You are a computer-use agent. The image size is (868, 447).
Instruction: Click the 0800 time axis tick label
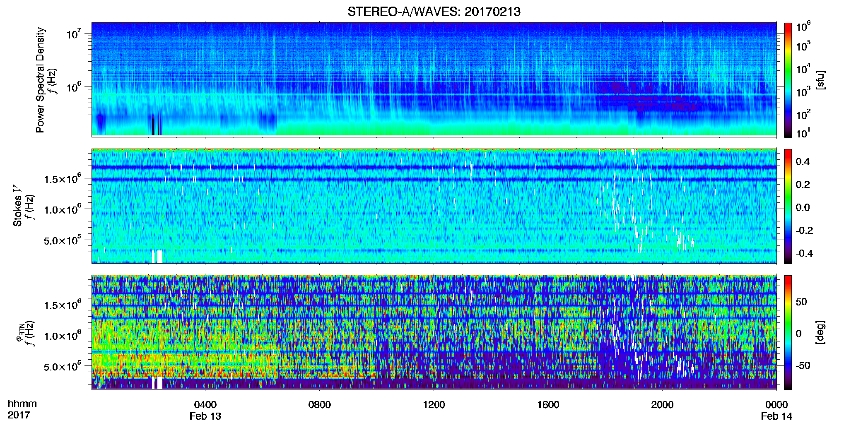[320, 405]
